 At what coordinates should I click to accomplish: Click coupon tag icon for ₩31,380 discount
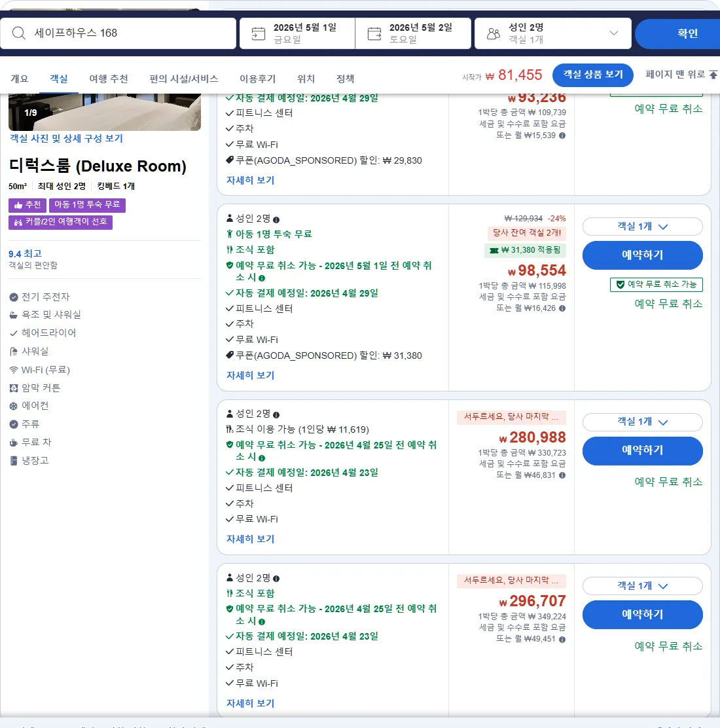pos(229,355)
